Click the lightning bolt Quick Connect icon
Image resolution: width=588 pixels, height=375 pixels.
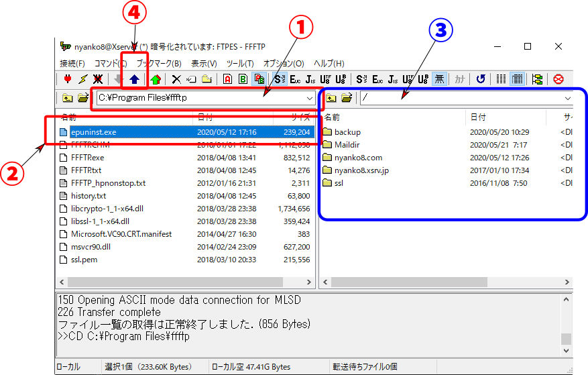click(83, 79)
